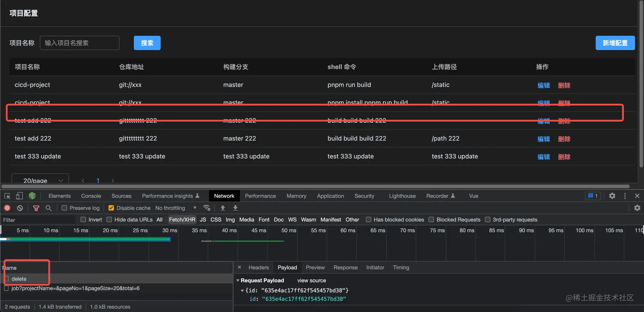Collapse the id payload object tree
This screenshot has width=644, height=312.
242,290
